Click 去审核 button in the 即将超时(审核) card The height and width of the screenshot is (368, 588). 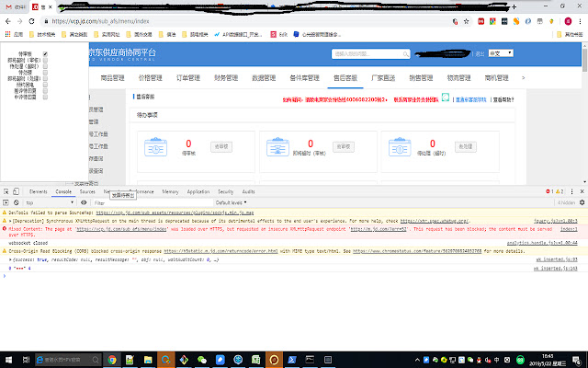344,147
